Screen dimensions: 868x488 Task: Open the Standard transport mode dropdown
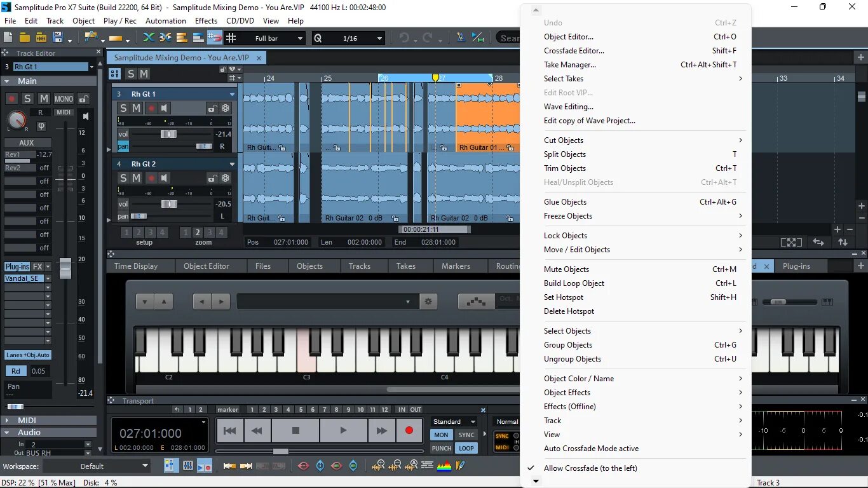(x=454, y=421)
